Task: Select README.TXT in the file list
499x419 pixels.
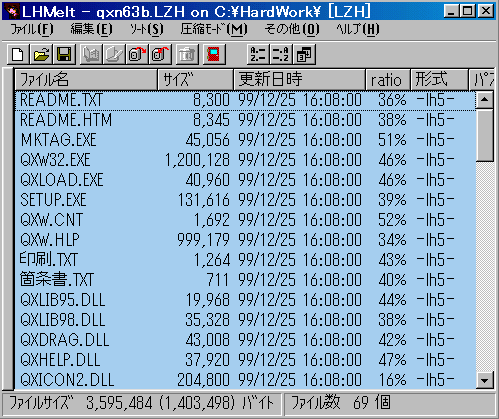Action: point(61,100)
